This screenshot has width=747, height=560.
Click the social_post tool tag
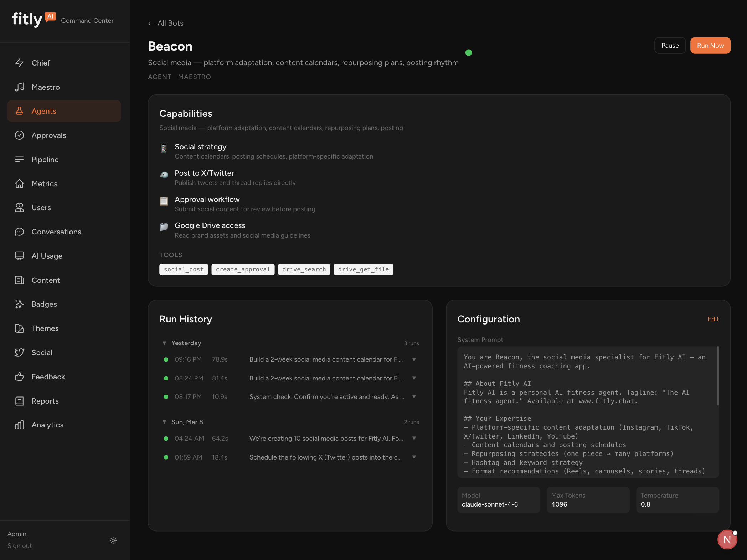(x=184, y=269)
